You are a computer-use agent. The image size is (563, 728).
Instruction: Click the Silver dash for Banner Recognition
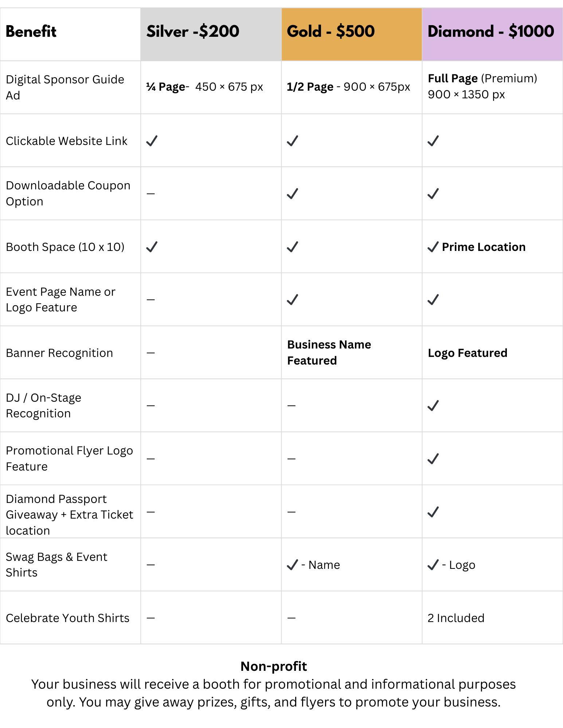[x=151, y=353]
